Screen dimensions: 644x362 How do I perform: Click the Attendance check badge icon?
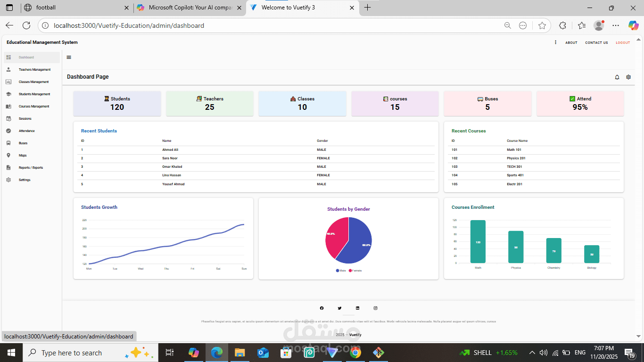point(8,131)
